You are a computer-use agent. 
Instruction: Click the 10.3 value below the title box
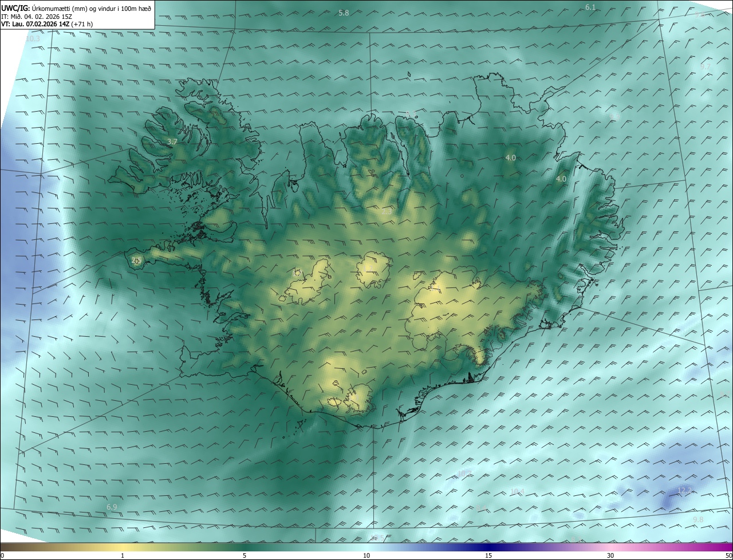33,38
